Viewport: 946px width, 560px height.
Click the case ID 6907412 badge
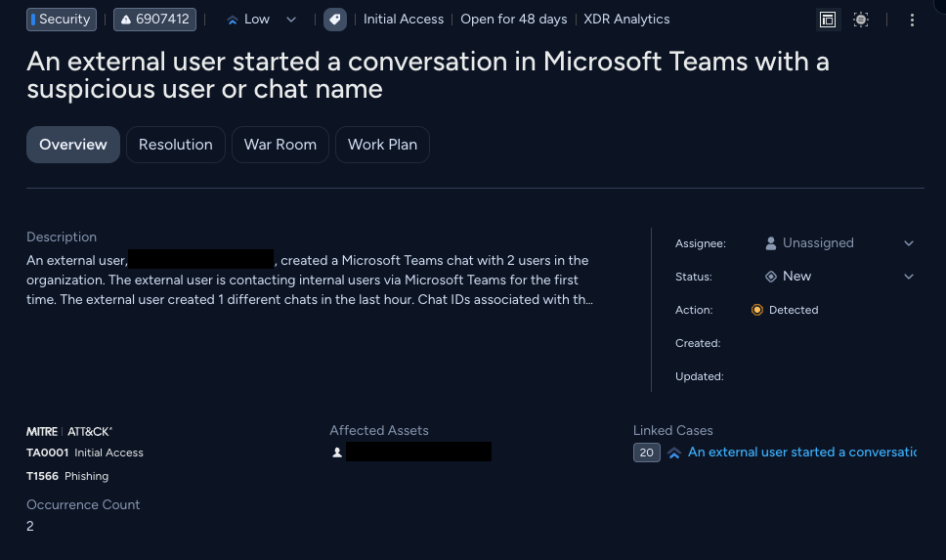coord(154,20)
